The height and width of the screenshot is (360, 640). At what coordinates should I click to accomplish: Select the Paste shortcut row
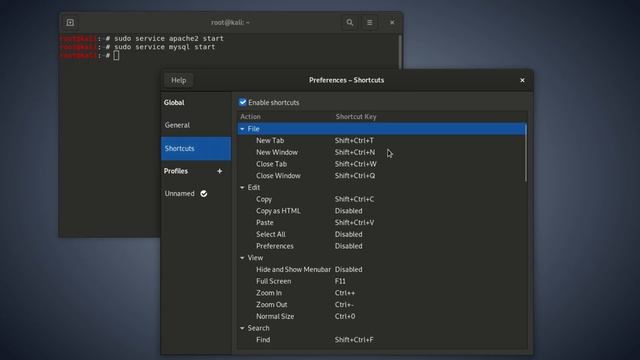click(x=382, y=223)
